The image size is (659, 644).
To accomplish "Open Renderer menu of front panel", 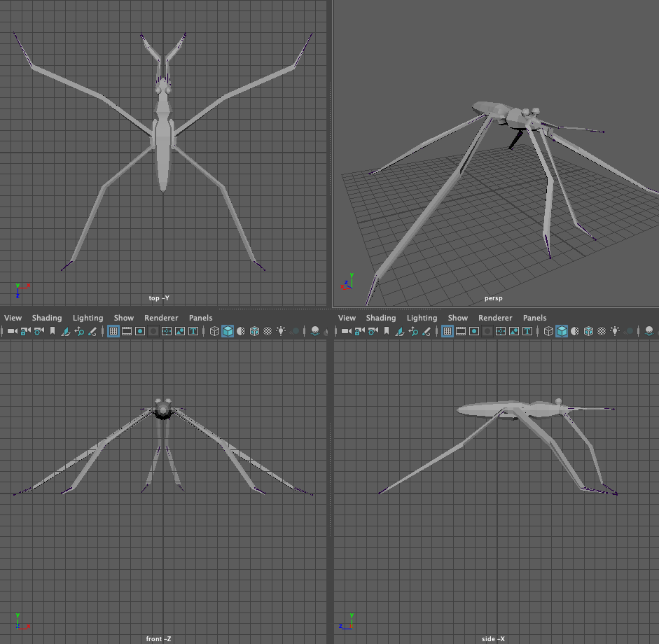I will 161,318.
